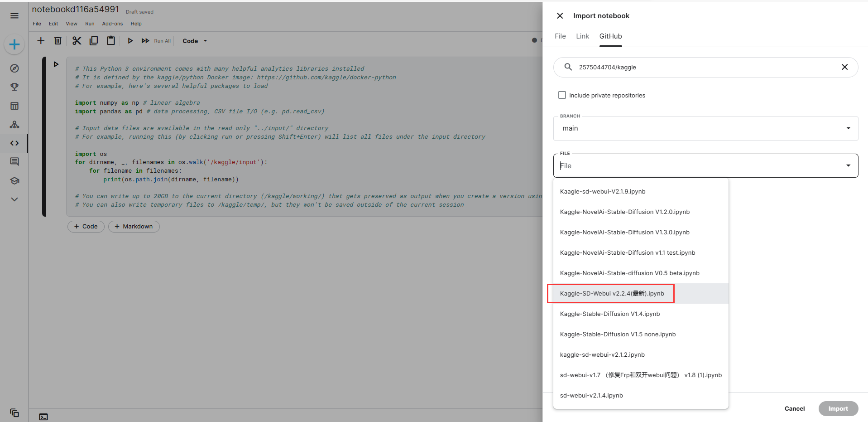Clear the GitHub repository search text

click(x=845, y=67)
